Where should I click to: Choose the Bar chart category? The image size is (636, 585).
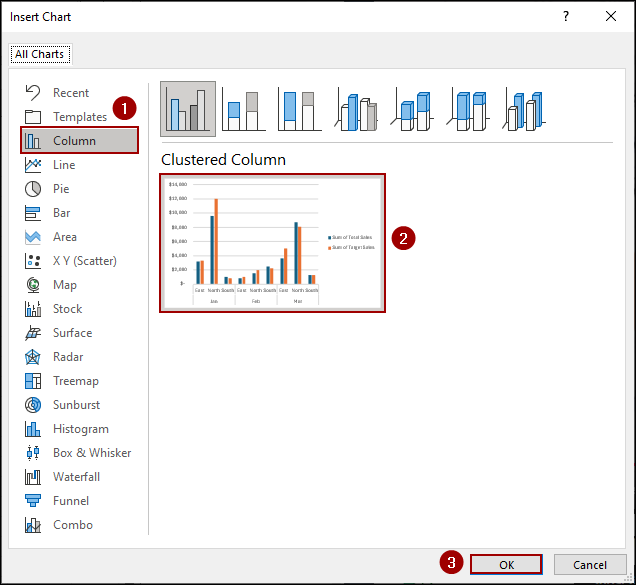(61, 213)
